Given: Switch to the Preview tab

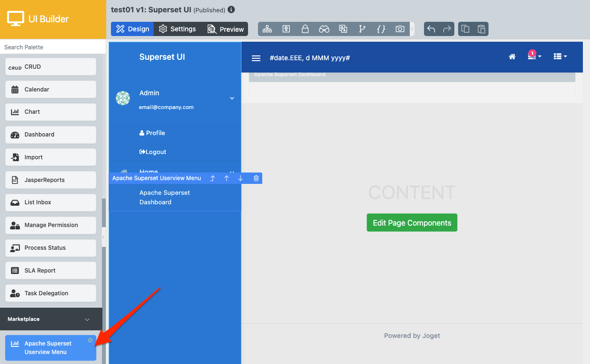Looking at the screenshot, I should 226,29.
